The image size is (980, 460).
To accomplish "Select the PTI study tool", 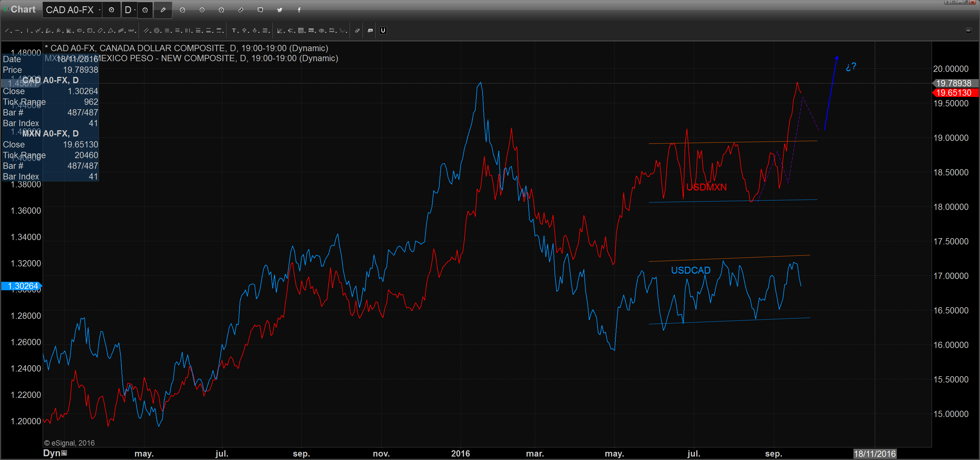I will click(x=332, y=30).
